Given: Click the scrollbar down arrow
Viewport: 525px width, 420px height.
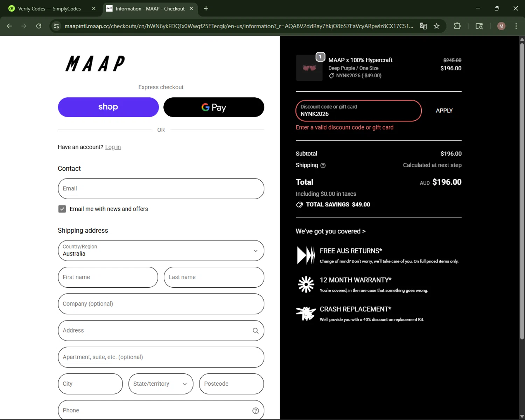Looking at the screenshot, I should pyautogui.click(x=522, y=416).
